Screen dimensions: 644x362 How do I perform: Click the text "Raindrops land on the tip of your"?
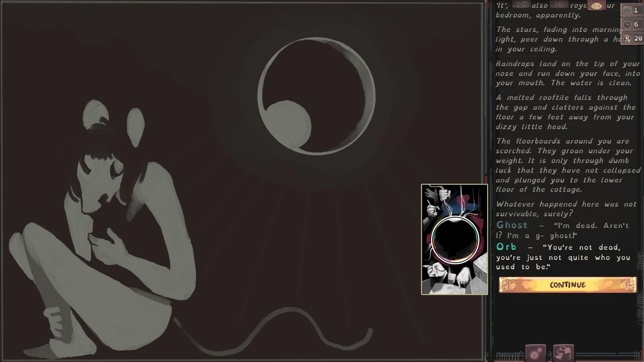tap(568, 64)
